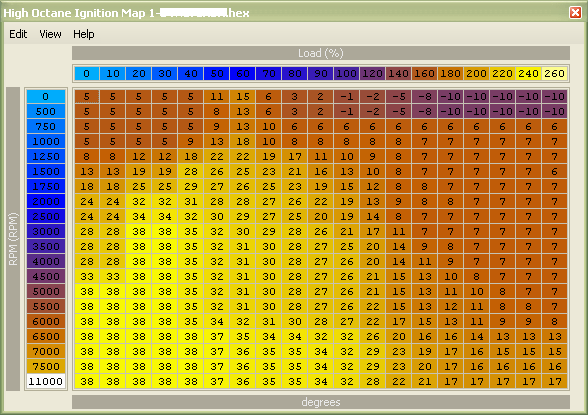Select cell at 1250 RPM, 50 load

[217, 156]
